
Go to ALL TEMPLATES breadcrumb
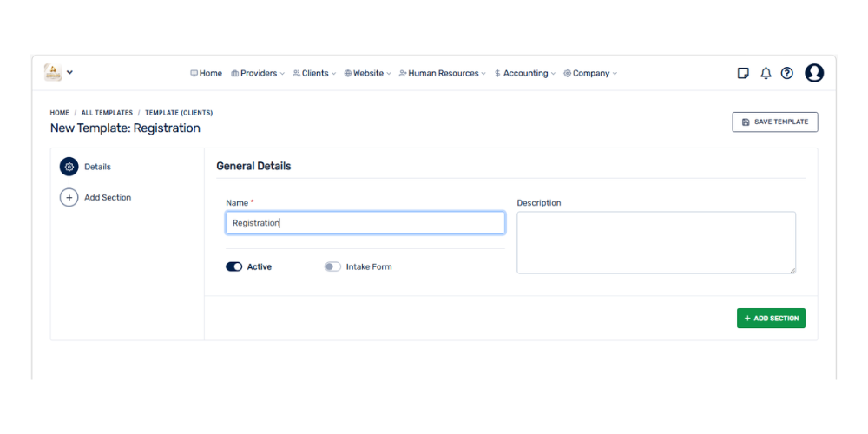point(107,113)
